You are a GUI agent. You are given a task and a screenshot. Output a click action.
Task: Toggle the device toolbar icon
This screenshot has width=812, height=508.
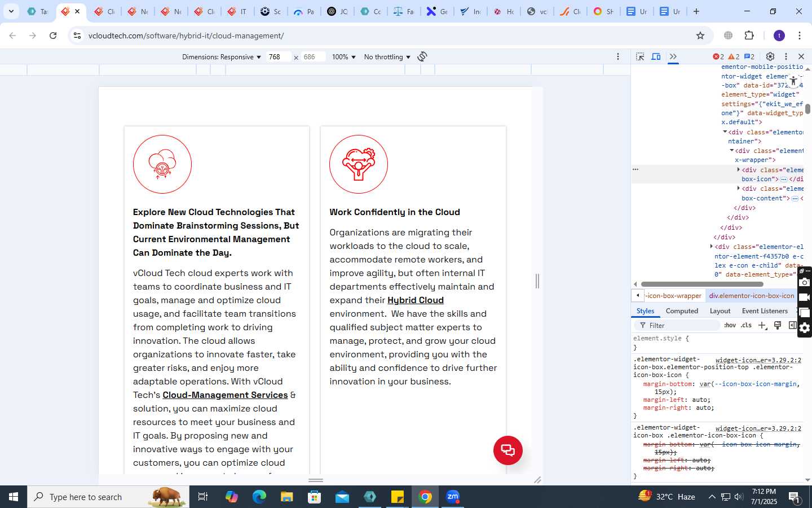(x=656, y=56)
